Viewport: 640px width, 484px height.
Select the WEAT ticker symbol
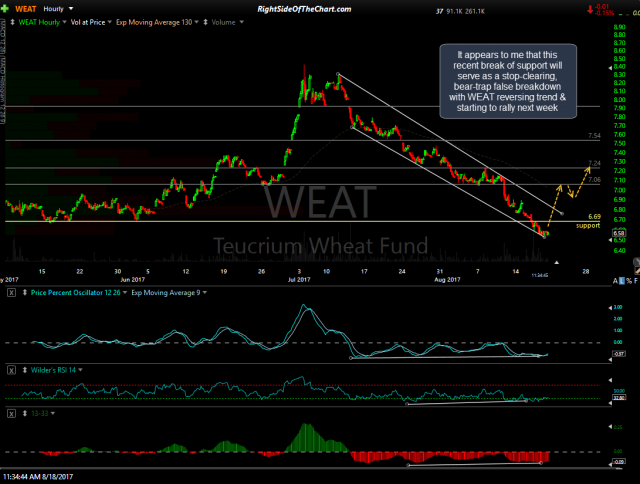25,9
